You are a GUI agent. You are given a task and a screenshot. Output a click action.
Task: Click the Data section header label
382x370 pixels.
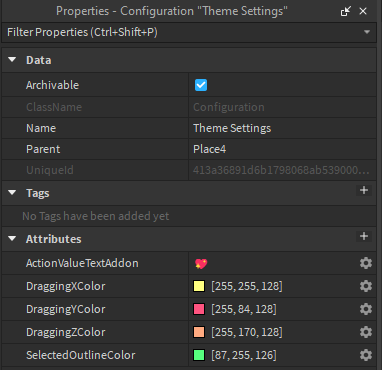coord(39,60)
